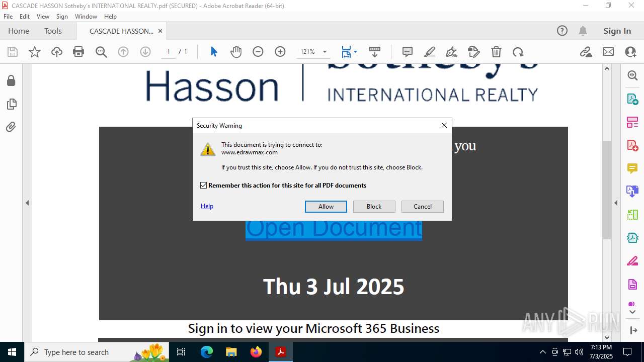Expand the left navigation pane arrow
This screenshot has height=362, width=644.
[27, 203]
